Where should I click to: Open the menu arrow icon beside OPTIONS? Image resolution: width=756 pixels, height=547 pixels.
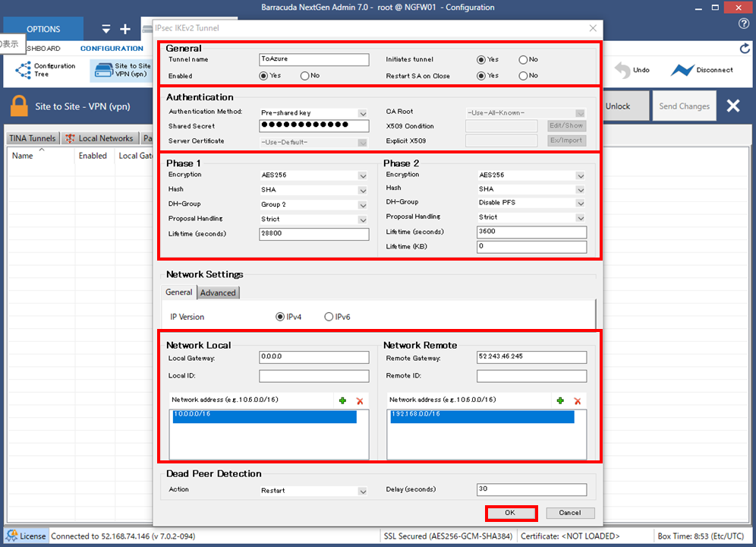[106, 29]
